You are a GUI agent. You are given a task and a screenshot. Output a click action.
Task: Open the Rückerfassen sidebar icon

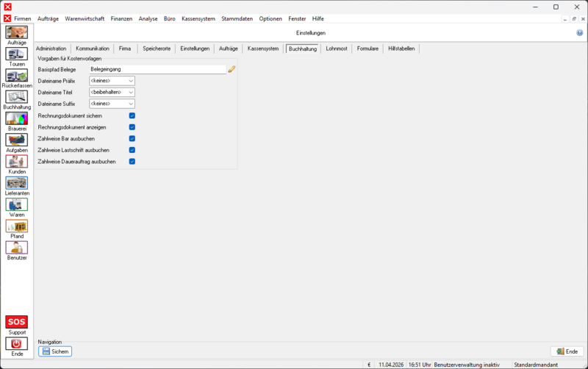16,76
